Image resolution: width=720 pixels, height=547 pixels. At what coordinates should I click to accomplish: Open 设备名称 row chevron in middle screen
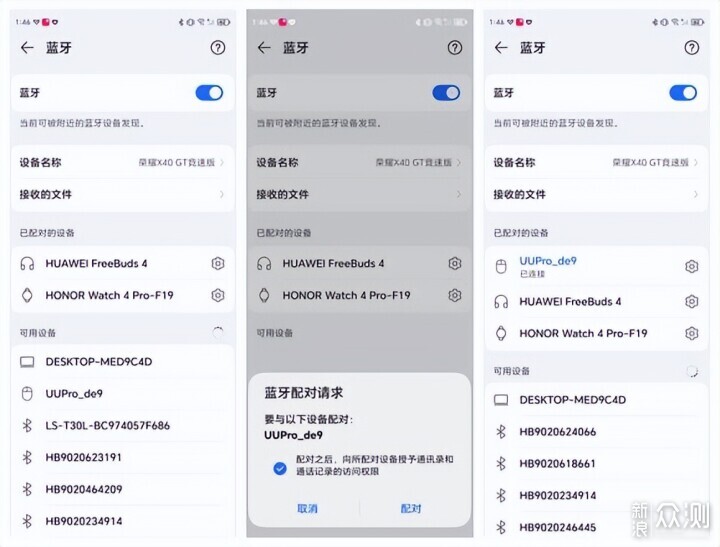click(459, 163)
